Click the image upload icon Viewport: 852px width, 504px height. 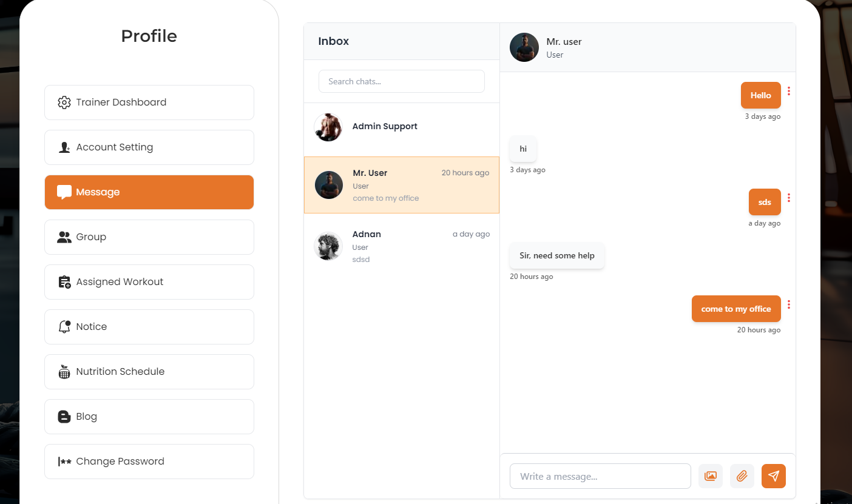[711, 476]
